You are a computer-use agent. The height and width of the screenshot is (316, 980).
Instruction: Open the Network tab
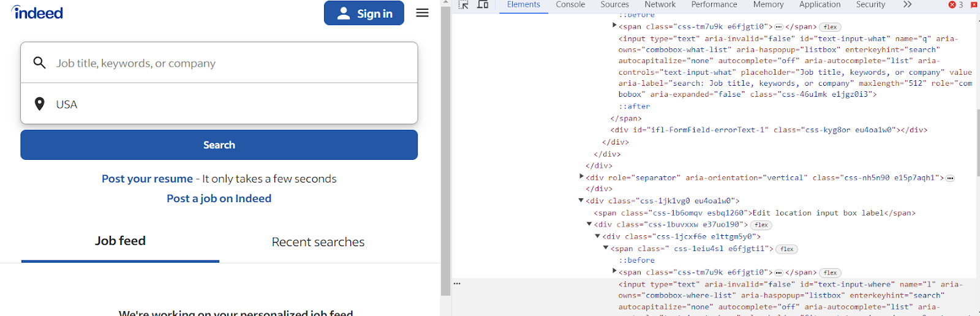pyautogui.click(x=660, y=5)
